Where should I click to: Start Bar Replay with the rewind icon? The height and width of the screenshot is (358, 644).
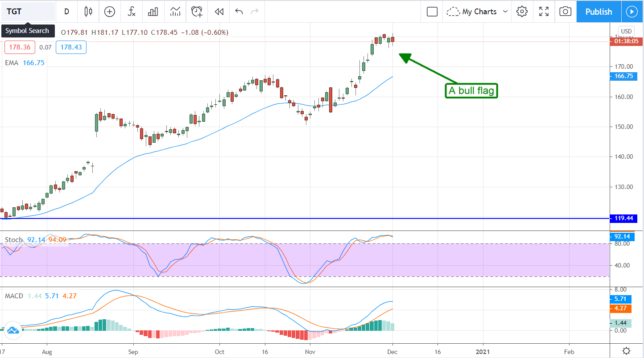pyautogui.click(x=219, y=12)
